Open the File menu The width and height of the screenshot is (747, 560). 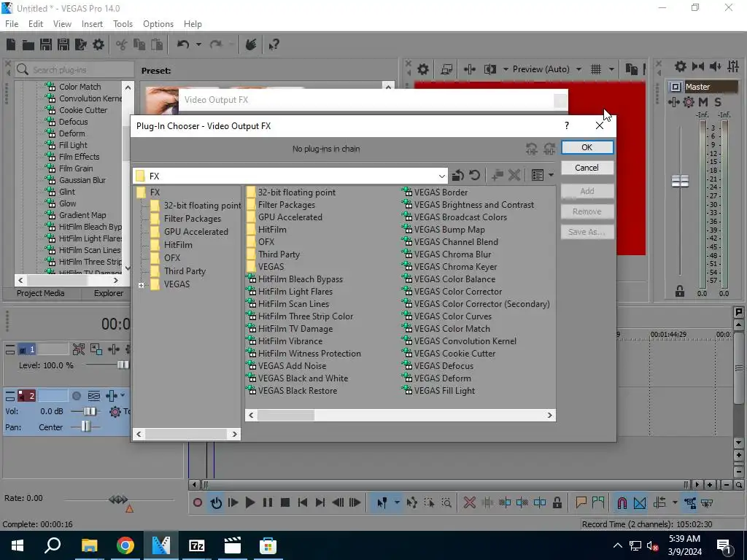(12, 24)
